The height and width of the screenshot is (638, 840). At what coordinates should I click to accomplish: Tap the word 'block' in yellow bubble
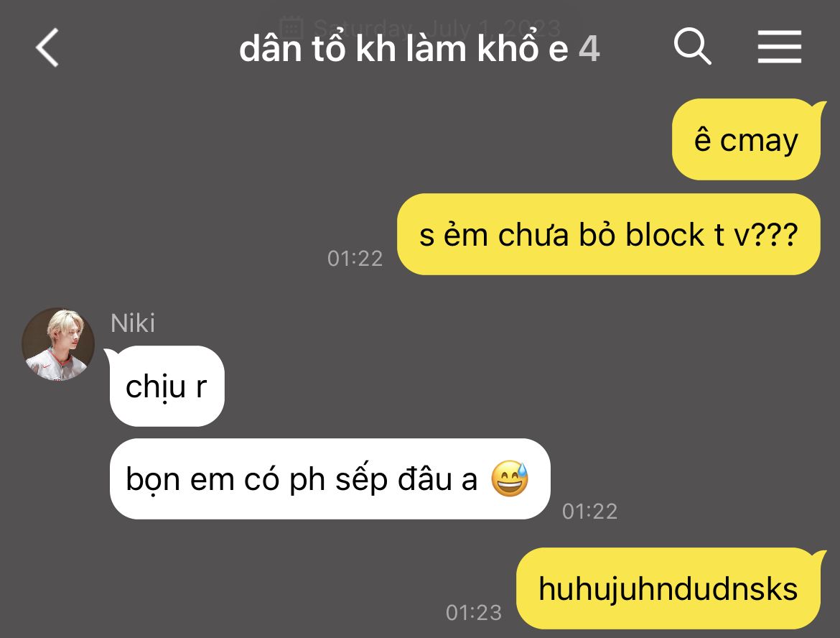(x=665, y=234)
